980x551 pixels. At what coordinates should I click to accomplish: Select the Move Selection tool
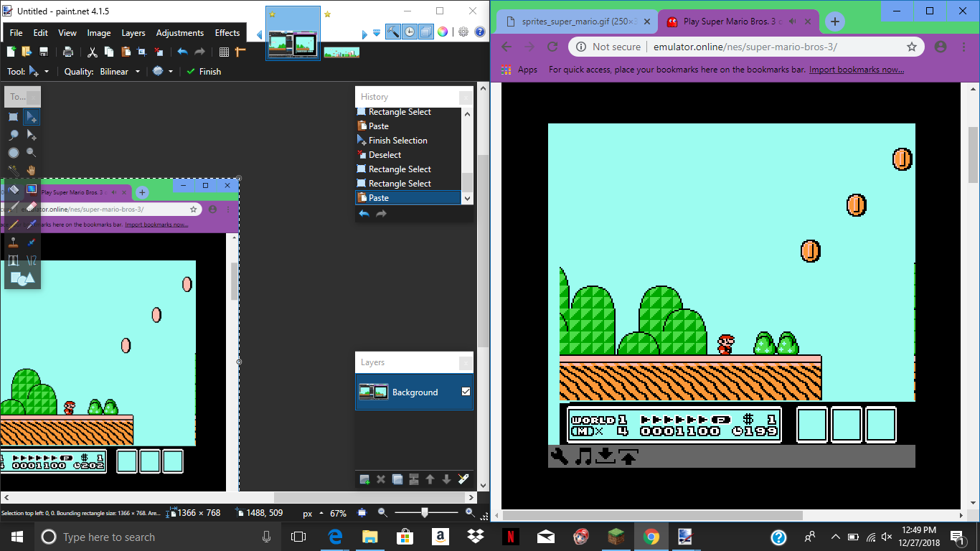32,135
